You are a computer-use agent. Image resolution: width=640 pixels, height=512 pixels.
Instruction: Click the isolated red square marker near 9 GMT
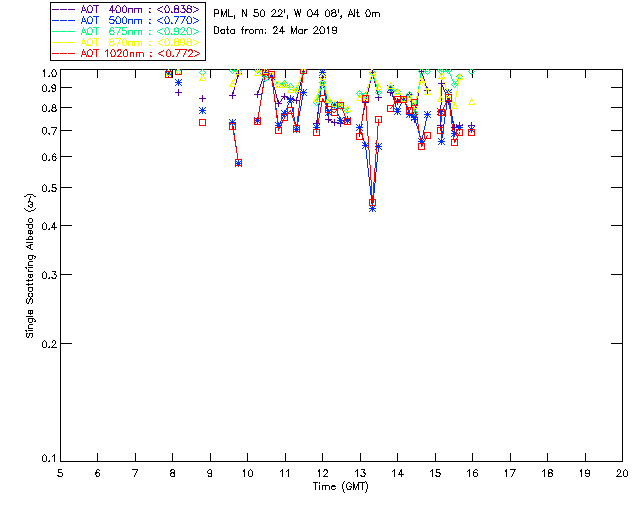[x=202, y=122]
